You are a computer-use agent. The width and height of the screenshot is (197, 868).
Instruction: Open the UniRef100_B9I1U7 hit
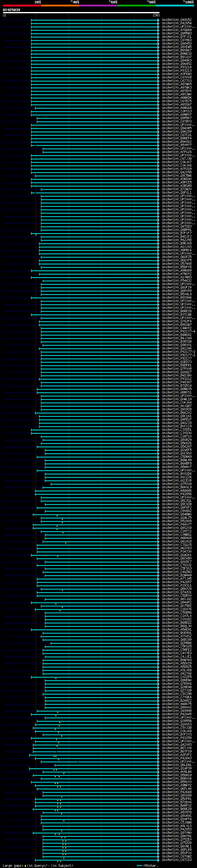pos(177,57)
